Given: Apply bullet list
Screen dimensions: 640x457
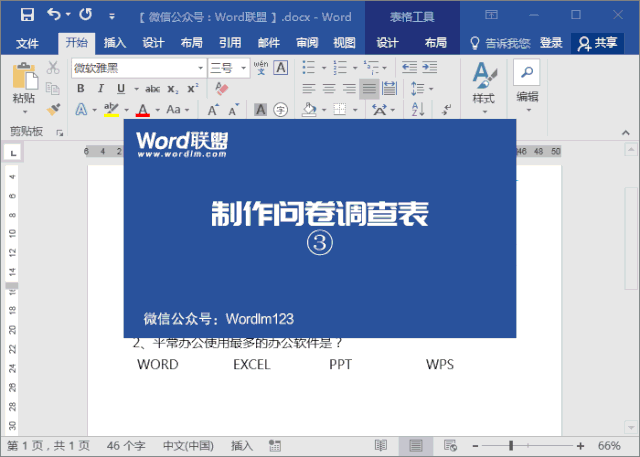Looking at the screenshot, I should [x=309, y=67].
